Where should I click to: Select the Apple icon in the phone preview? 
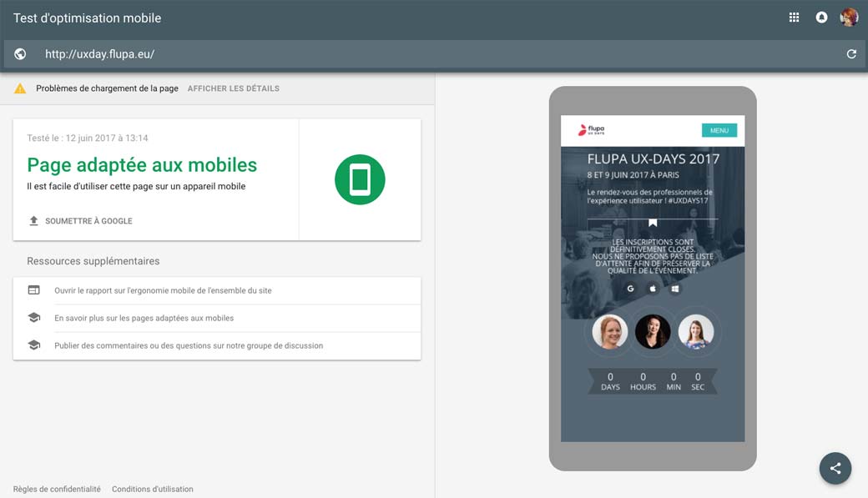[x=653, y=287]
